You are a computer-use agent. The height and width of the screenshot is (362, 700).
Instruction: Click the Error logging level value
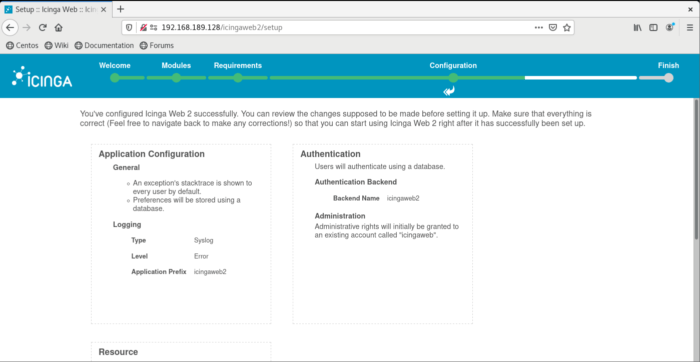[x=201, y=256]
